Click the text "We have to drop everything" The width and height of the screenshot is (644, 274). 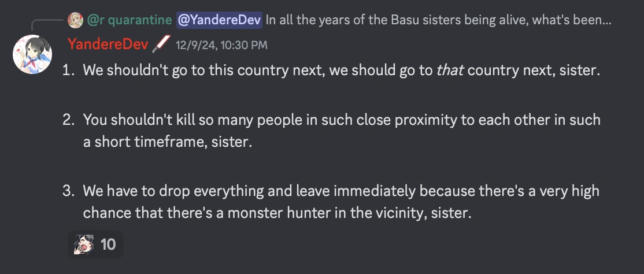click(158, 191)
